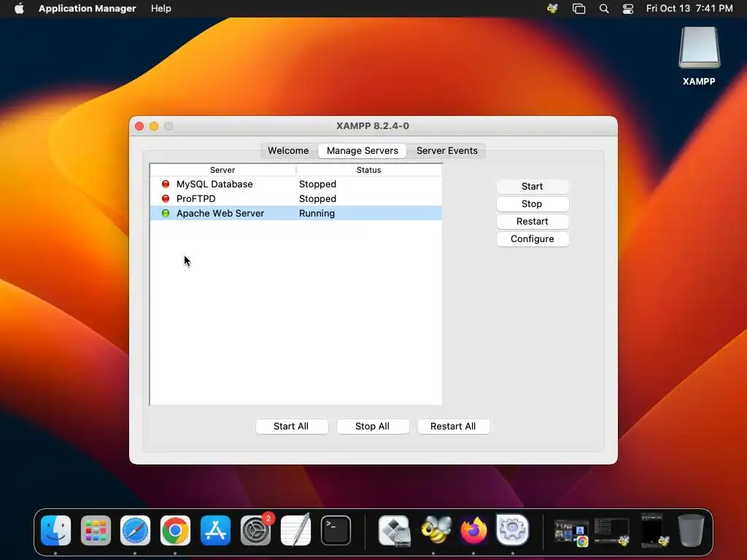
Task: Click the bee icon in menu bar
Action: (x=553, y=8)
